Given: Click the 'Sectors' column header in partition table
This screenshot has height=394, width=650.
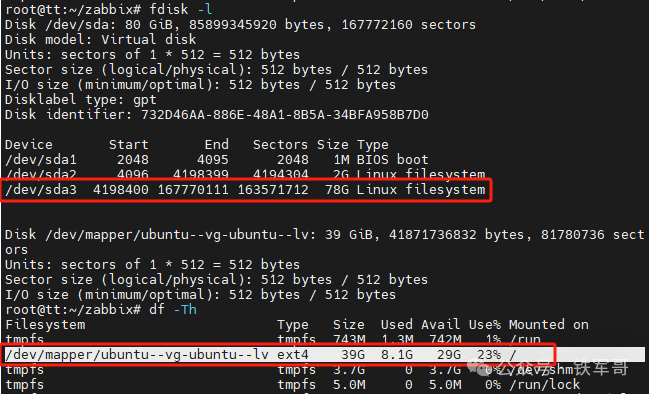Looking at the screenshot, I should (280, 144).
